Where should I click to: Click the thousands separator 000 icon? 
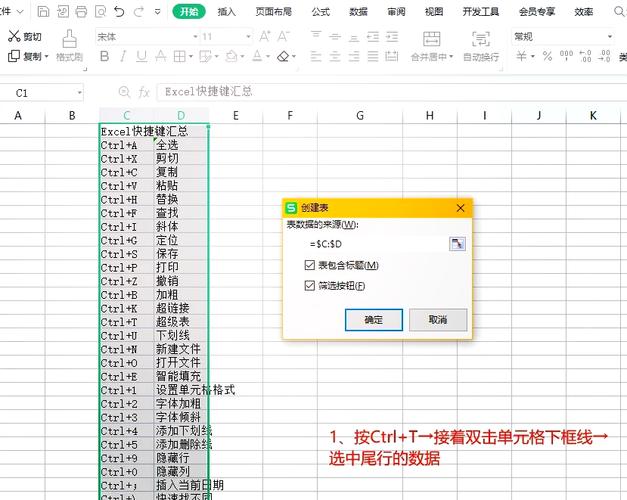pos(566,56)
